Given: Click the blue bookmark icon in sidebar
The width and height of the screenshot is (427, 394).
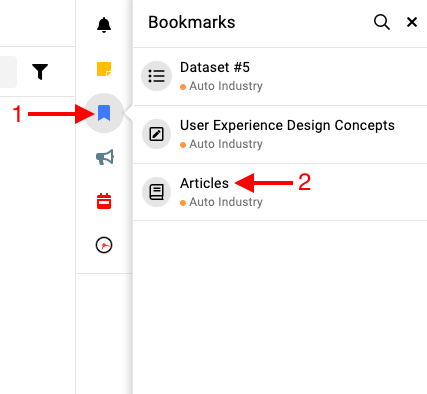Looking at the screenshot, I should (104, 113).
